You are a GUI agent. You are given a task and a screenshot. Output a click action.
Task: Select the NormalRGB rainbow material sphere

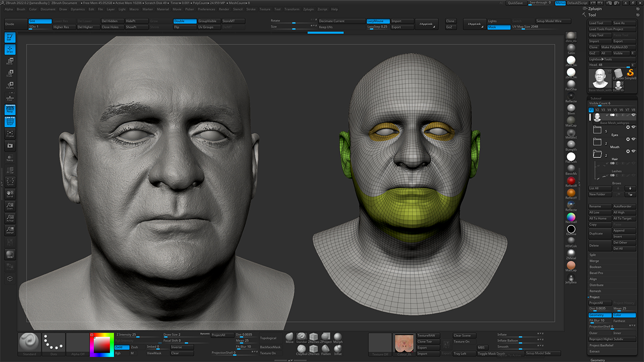571,217
